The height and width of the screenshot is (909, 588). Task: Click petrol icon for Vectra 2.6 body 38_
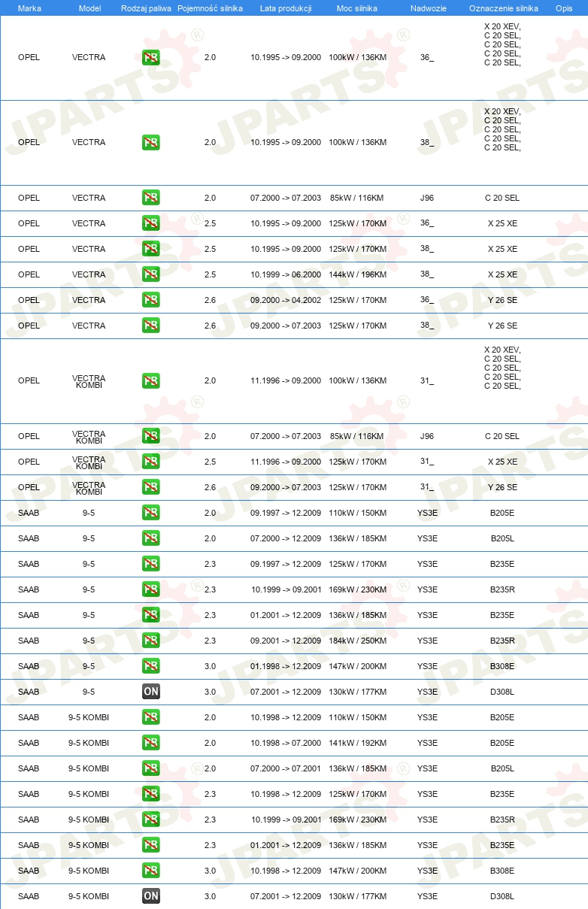pos(151,326)
